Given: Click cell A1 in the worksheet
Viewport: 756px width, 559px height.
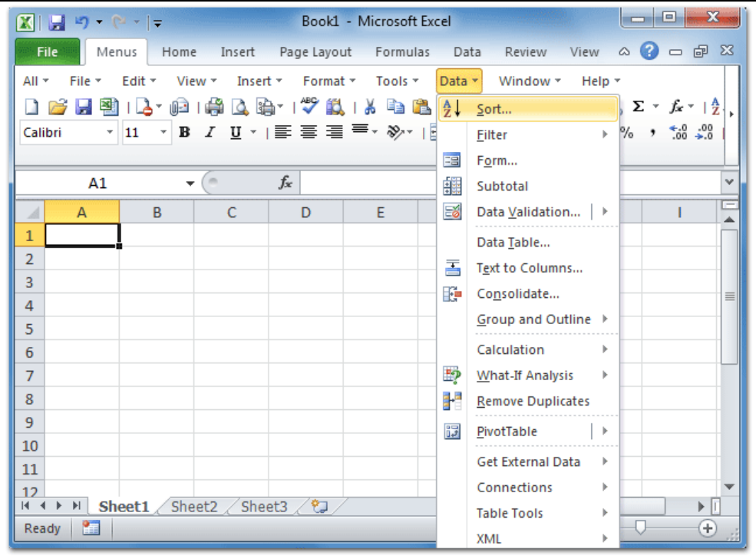Looking at the screenshot, I should click(x=82, y=236).
